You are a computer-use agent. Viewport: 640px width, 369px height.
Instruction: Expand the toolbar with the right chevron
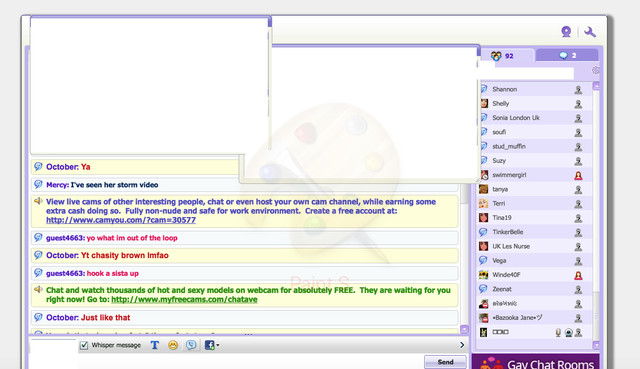[x=462, y=345]
